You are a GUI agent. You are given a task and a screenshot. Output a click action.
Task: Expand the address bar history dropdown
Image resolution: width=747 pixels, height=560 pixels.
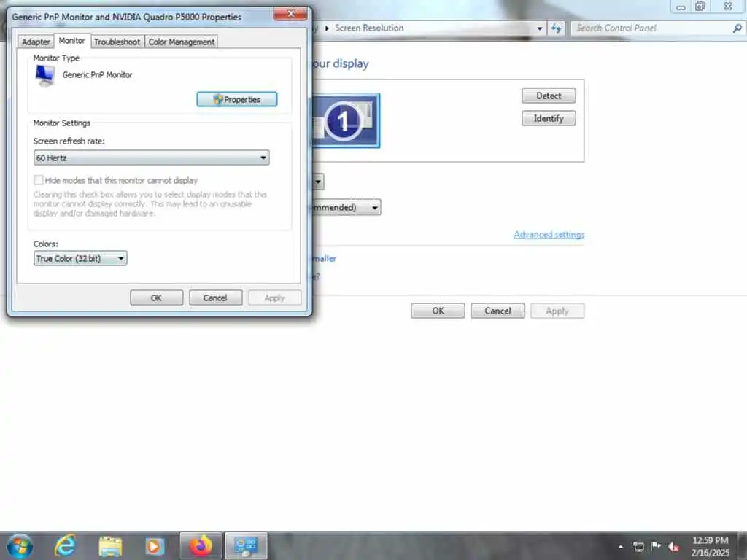click(539, 28)
